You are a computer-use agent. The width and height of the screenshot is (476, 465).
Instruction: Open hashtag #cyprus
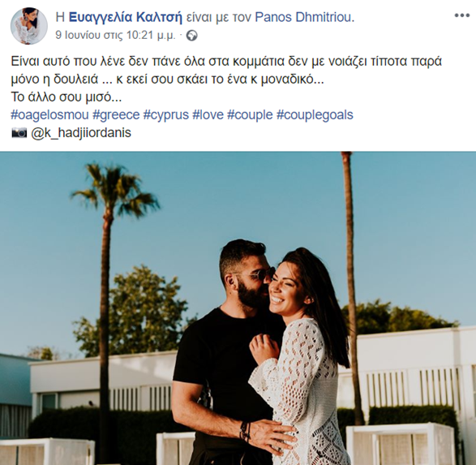coord(165,115)
